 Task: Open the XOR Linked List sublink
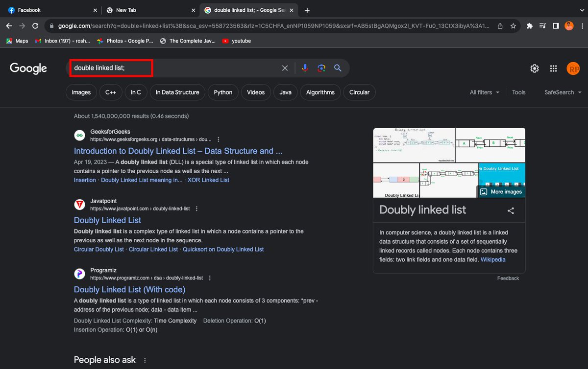pos(208,180)
